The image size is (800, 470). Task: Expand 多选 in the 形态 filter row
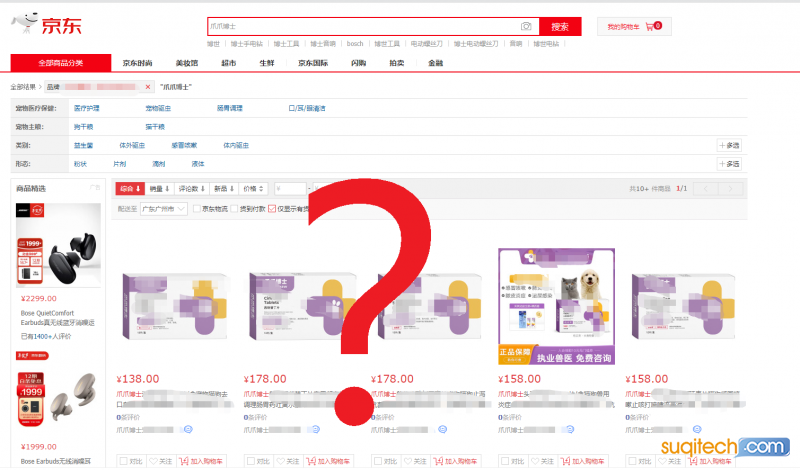[x=729, y=163]
